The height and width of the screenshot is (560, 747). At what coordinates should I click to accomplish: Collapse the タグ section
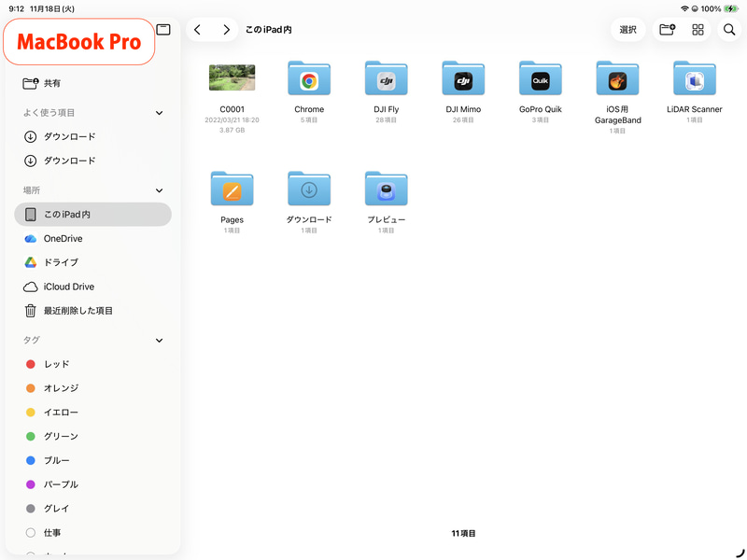[x=158, y=340]
